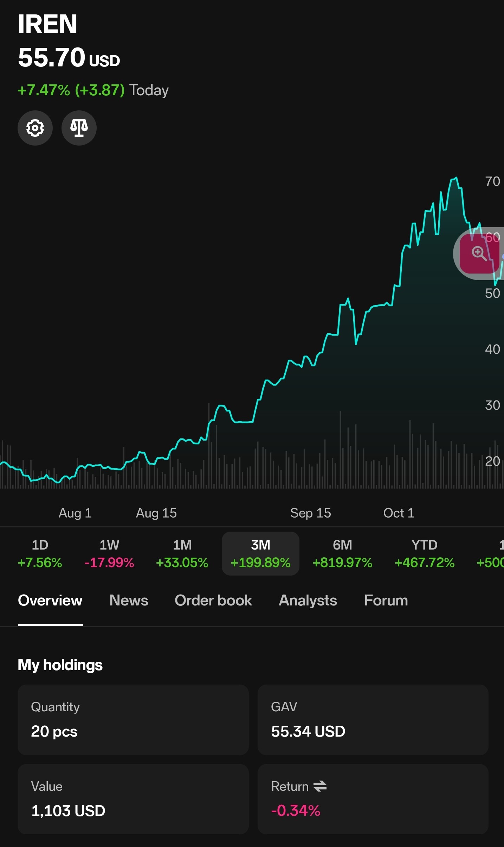Select the YTD time range
Viewport: 504px width, 847px height.
424,553
